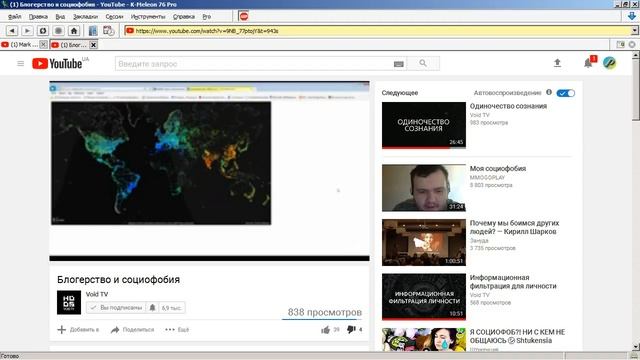Click the Одиночество сознания thumbnail
Viewport: 640px width, 360px height.
(424, 125)
